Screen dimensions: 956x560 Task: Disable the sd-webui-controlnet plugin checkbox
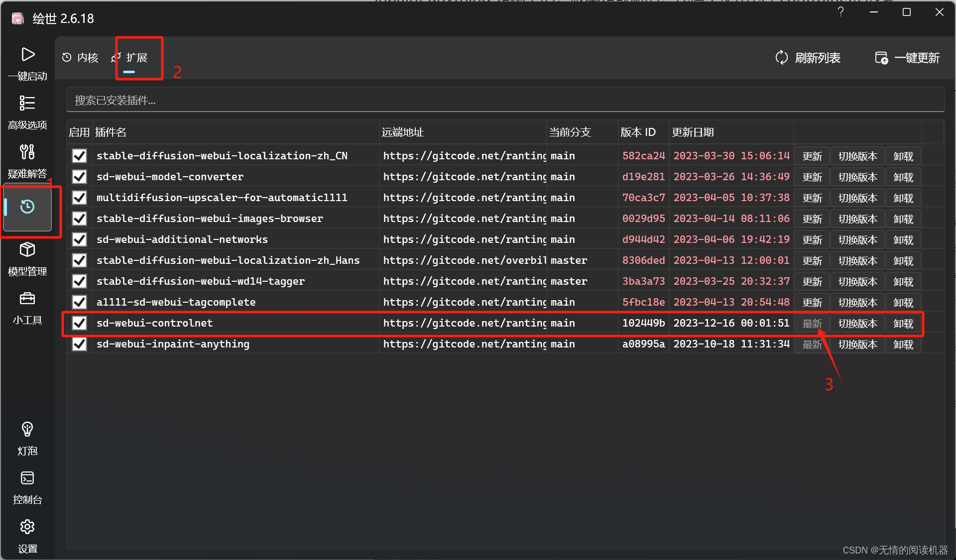[80, 323]
